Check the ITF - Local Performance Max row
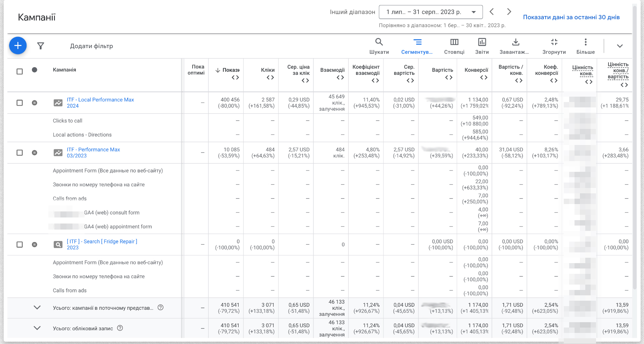This screenshot has width=644, height=344. (20, 103)
